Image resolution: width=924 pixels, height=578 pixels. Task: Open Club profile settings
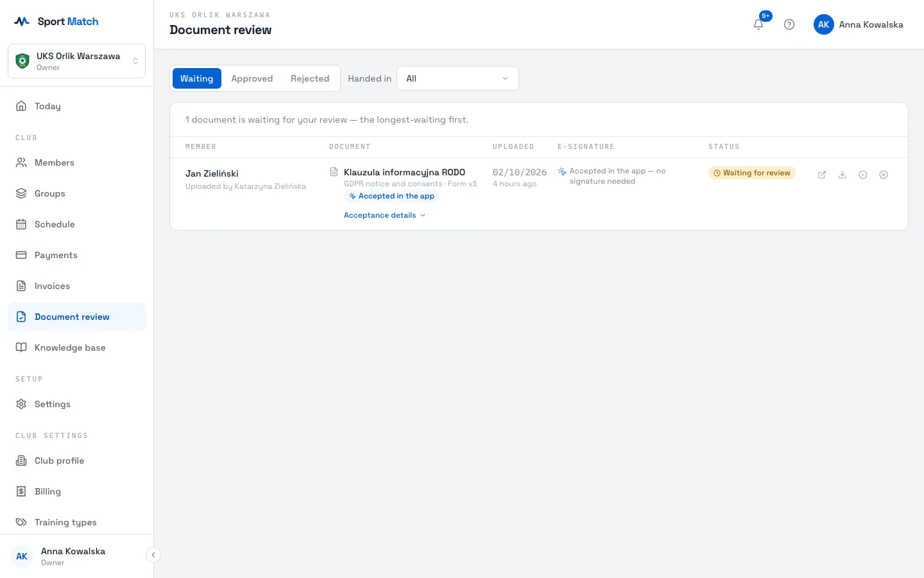tap(77, 460)
